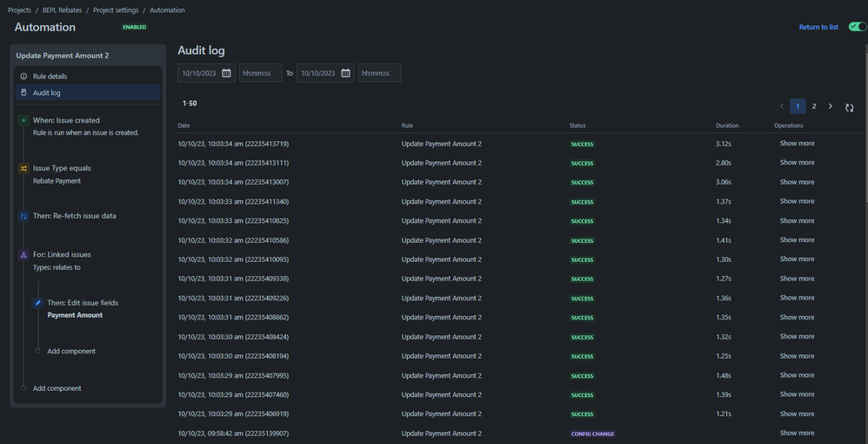The height and width of the screenshot is (444, 868).
Task: Click Projects in the breadcrumb
Action: click(19, 10)
